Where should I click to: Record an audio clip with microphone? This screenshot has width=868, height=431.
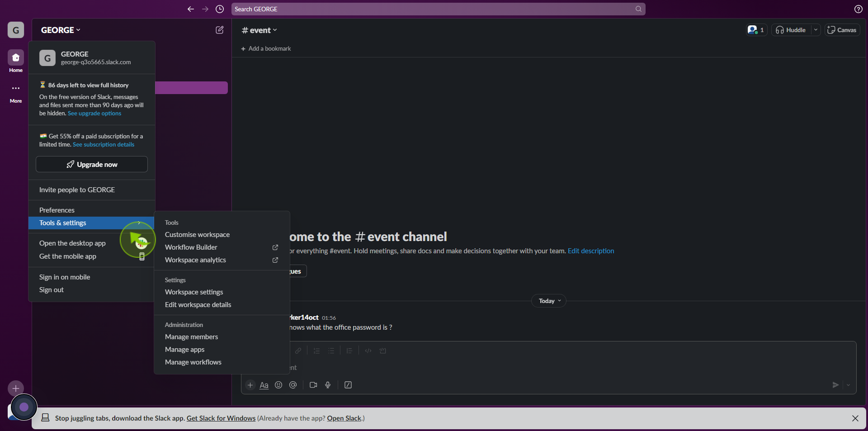click(x=328, y=385)
